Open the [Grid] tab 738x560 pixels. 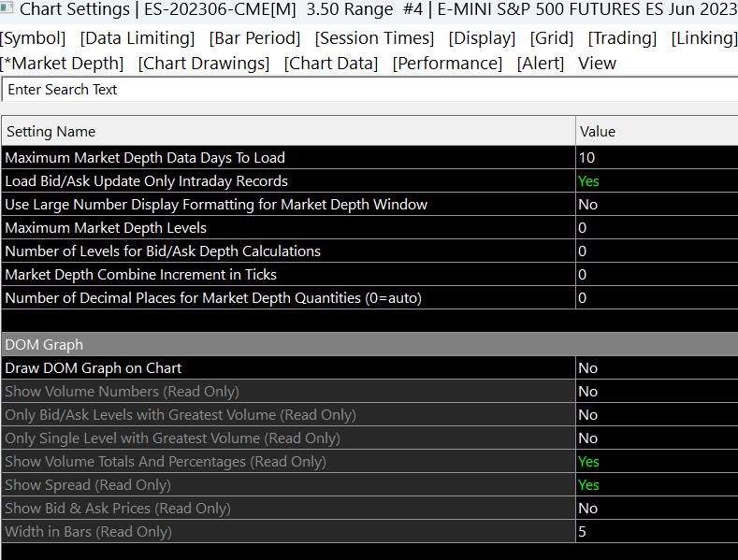(552, 38)
